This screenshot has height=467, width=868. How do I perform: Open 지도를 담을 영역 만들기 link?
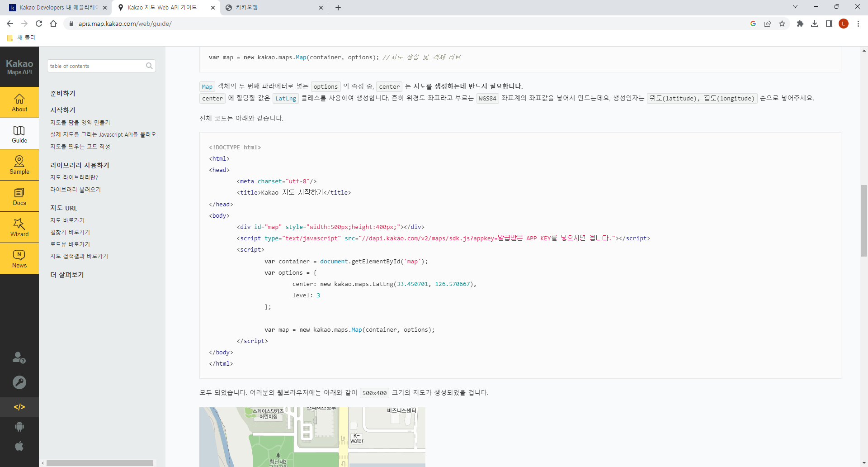pyautogui.click(x=80, y=123)
